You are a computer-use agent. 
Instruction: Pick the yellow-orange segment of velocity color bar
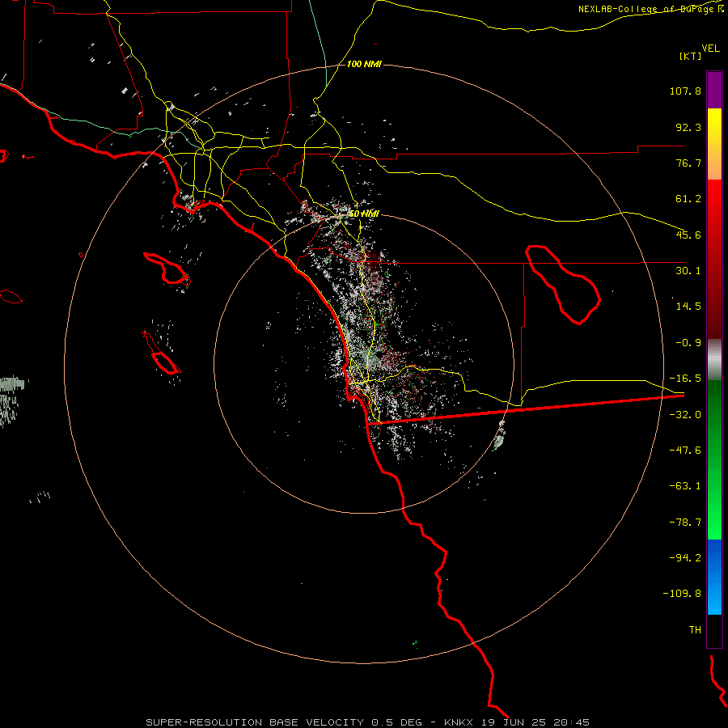point(714,144)
